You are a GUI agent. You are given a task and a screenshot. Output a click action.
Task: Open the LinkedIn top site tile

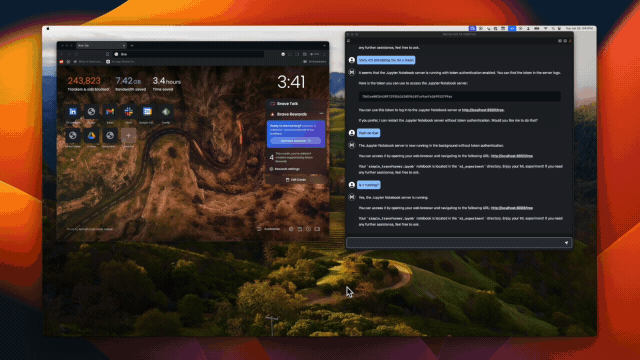click(x=73, y=111)
